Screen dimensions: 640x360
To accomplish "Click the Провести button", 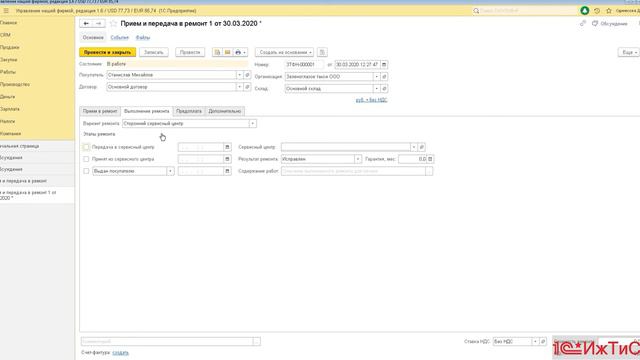I will coord(190,52).
